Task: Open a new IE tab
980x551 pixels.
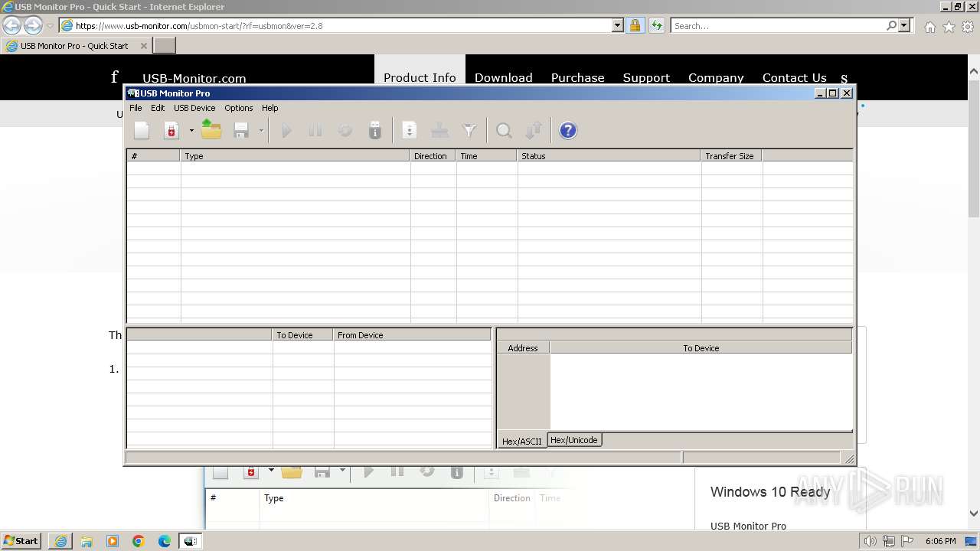Action: (165, 45)
